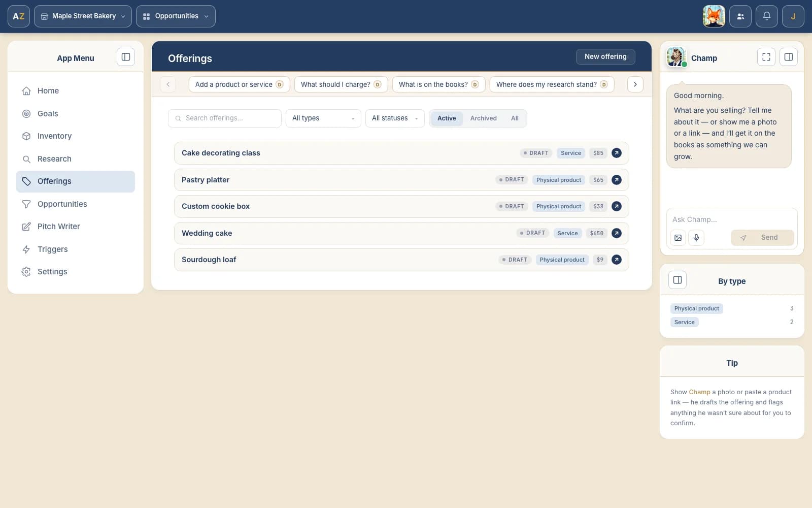Open notifications bell

(767, 16)
